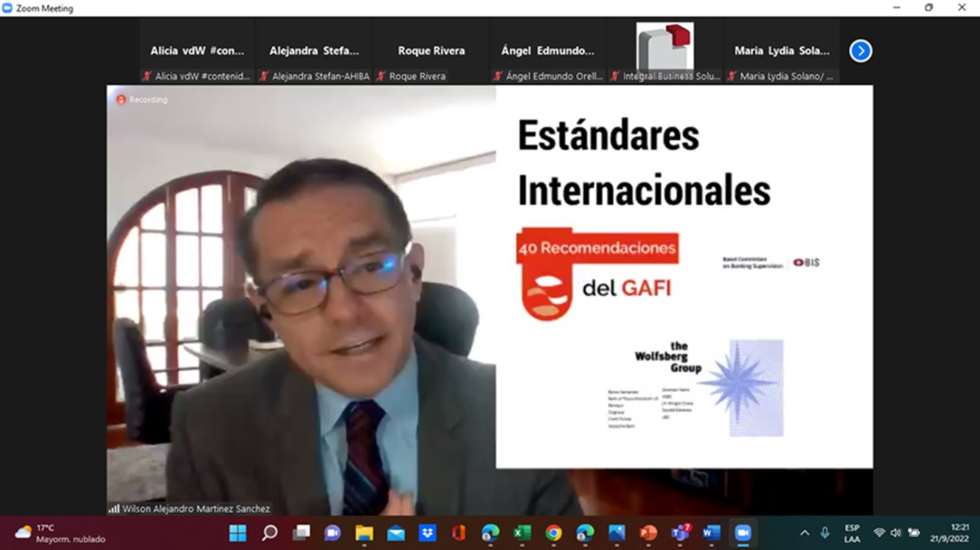
Task: Select María Lydia Solano's participant tile
Action: coord(782,51)
